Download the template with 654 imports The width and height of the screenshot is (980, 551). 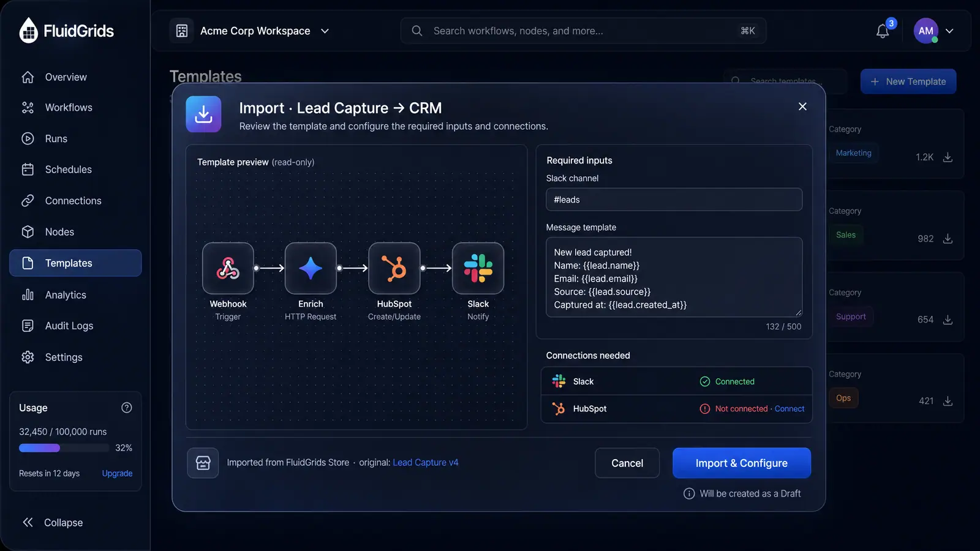tap(948, 320)
